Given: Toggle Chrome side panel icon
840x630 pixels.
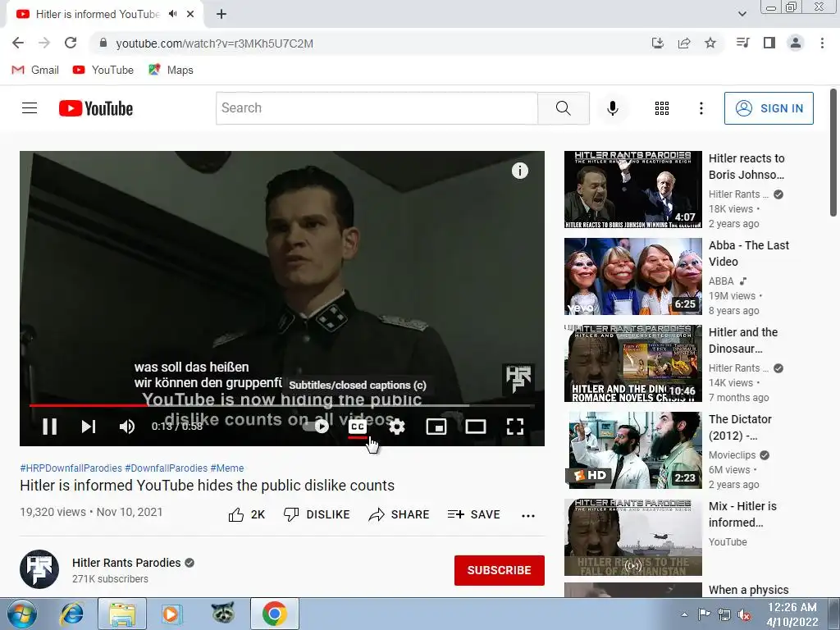Looking at the screenshot, I should [x=769, y=43].
